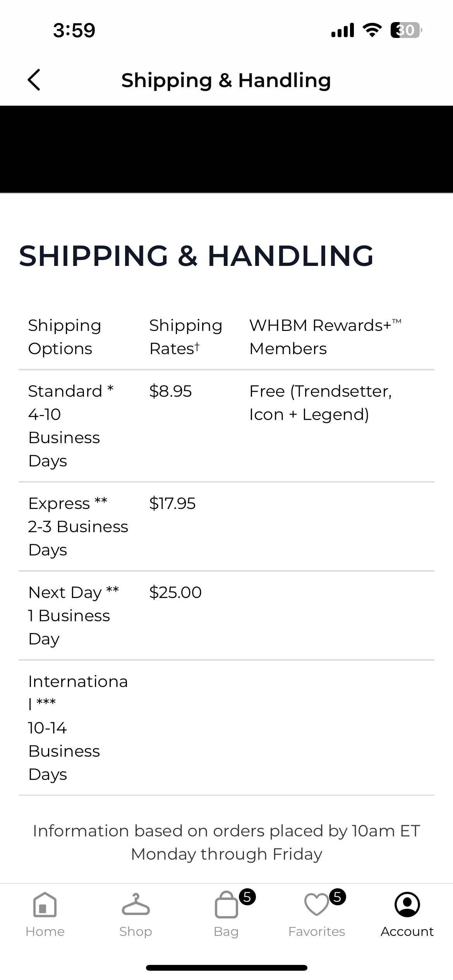
Task: Select the International 10-14 Business Days row
Action: 226,728
